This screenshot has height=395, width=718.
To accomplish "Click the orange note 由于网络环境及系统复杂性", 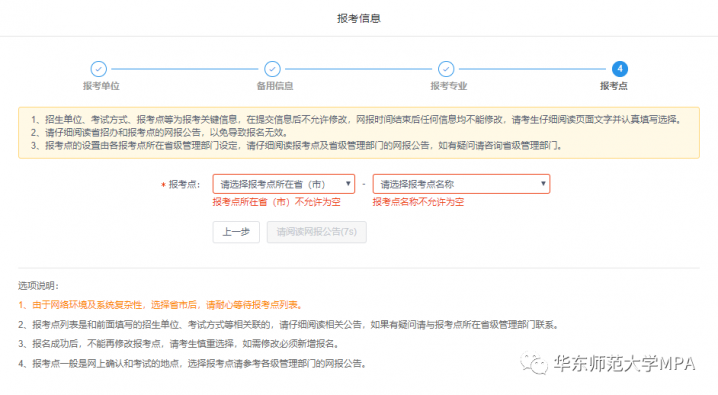I will [x=160, y=305].
